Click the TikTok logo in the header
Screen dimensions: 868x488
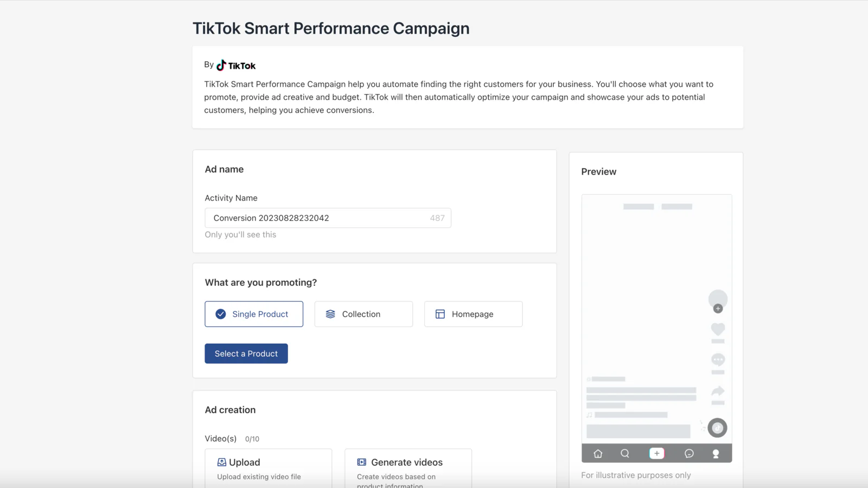coord(236,66)
